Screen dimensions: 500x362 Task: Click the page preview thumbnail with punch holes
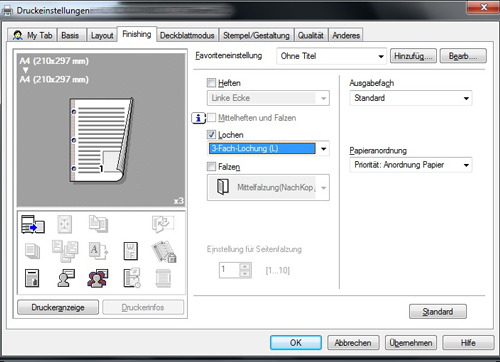pyautogui.click(x=101, y=140)
